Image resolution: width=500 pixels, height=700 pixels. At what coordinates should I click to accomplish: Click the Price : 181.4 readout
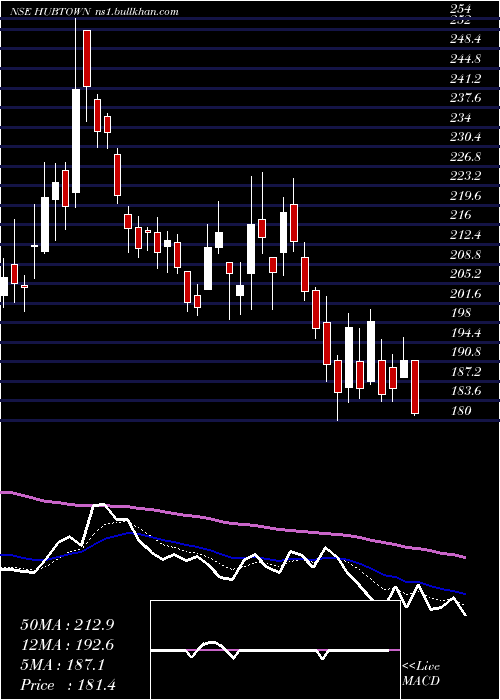(68, 685)
